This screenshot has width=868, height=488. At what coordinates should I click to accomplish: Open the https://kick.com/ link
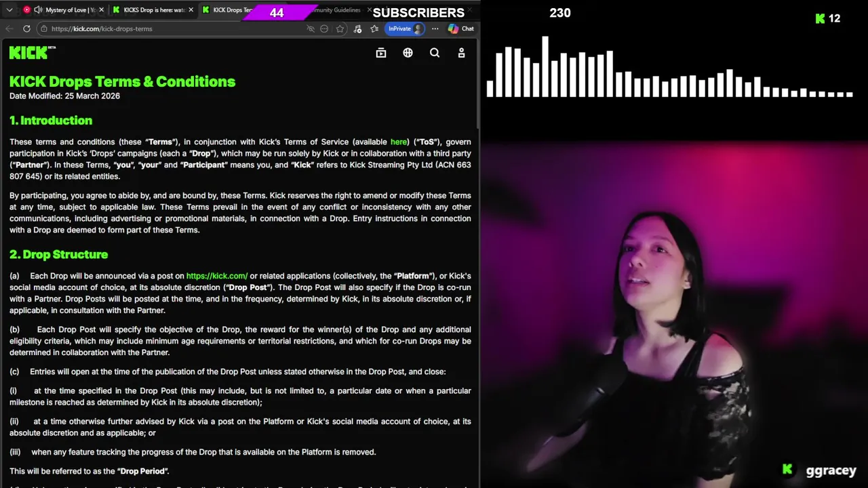click(x=217, y=276)
